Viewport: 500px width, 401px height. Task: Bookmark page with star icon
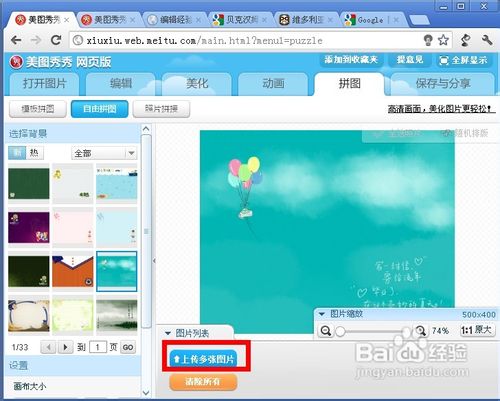click(x=443, y=40)
